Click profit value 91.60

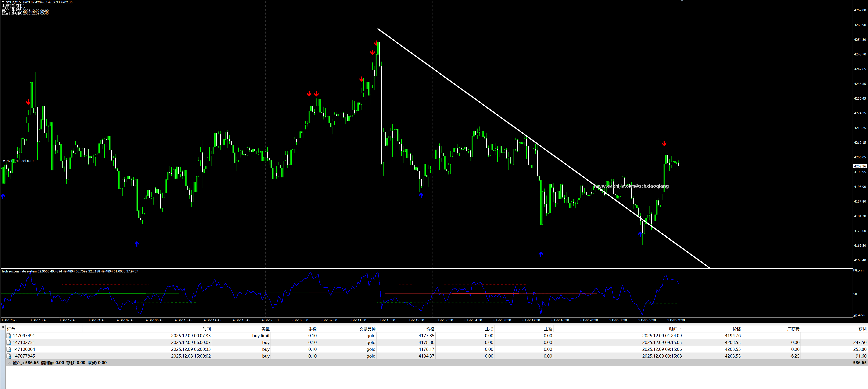(x=861, y=356)
